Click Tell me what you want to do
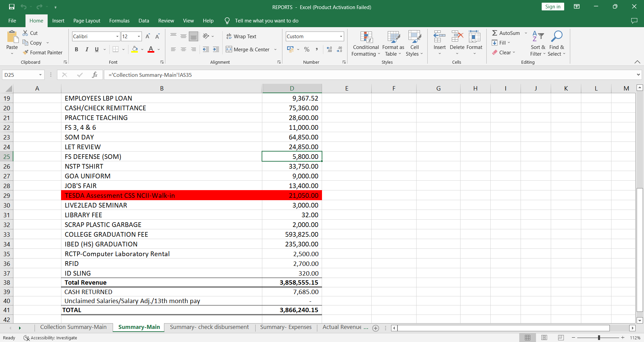Viewport: 644px width, 342px height. pos(267,21)
